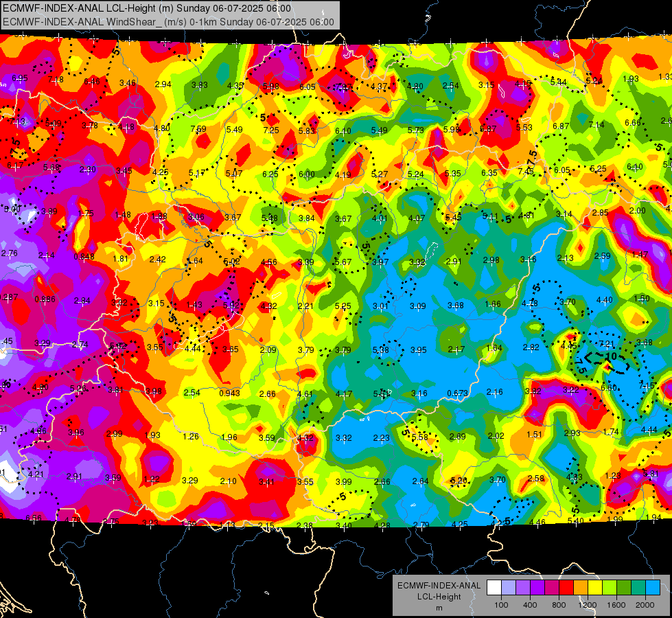The width and height of the screenshot is (672, 618).
Task: Click the wind shear value 2.85
Action: click(x=601, y=213)
